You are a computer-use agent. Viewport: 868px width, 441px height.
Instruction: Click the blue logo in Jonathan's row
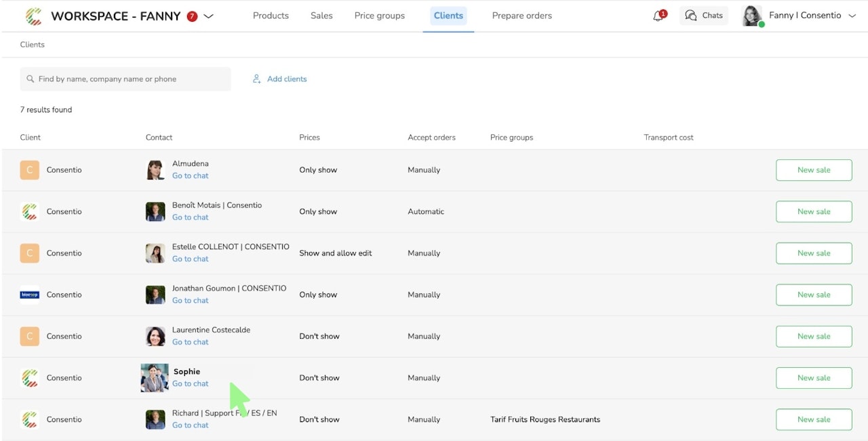click(29, 295)
